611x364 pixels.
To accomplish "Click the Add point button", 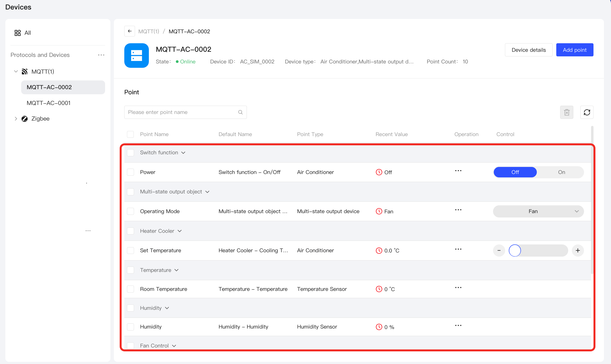I will (575, 50).
